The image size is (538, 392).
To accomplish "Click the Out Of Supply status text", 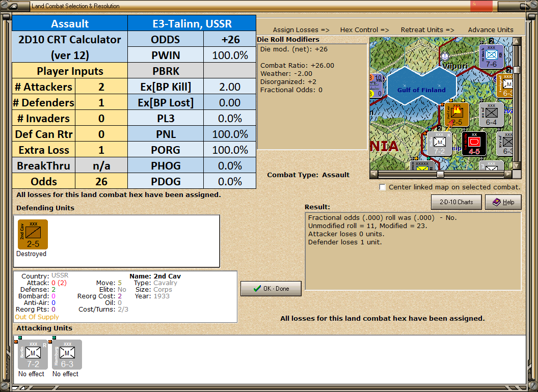I will [37, 317].
